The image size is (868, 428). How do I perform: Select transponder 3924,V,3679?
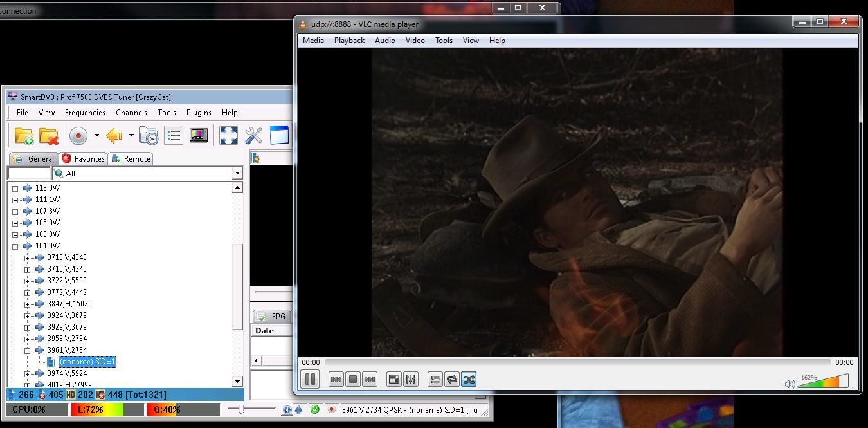tap(67, 315)
